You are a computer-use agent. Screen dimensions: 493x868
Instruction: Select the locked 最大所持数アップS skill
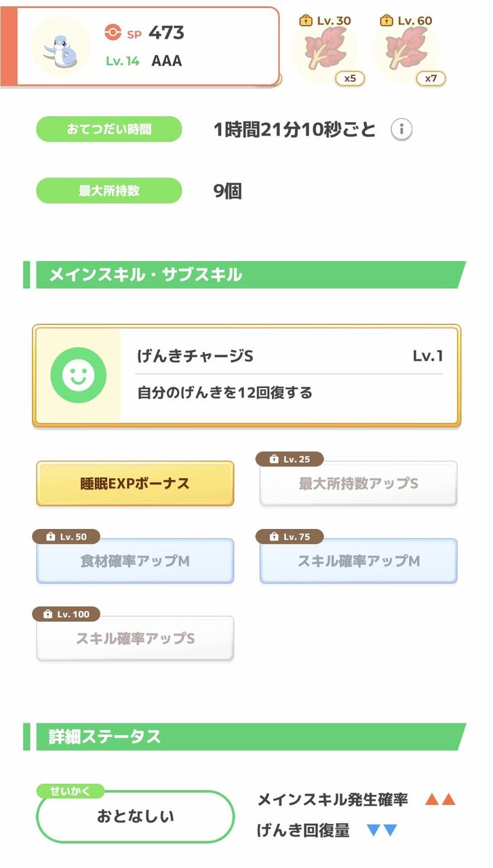[x=358, y=484]
